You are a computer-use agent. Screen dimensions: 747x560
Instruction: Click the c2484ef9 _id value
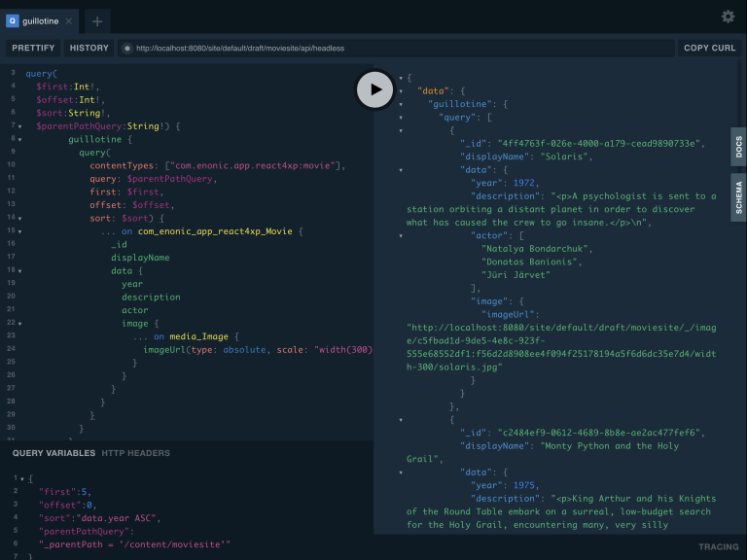pos(598,433)
